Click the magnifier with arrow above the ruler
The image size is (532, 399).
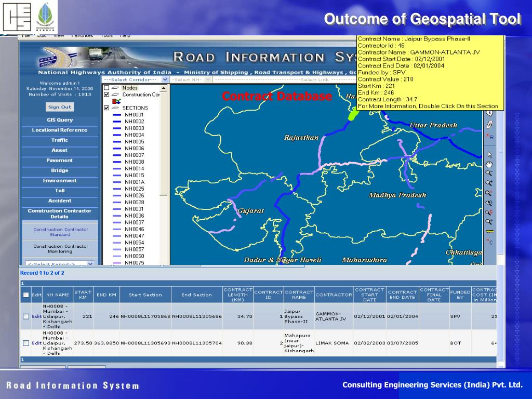tap(489, 222)
